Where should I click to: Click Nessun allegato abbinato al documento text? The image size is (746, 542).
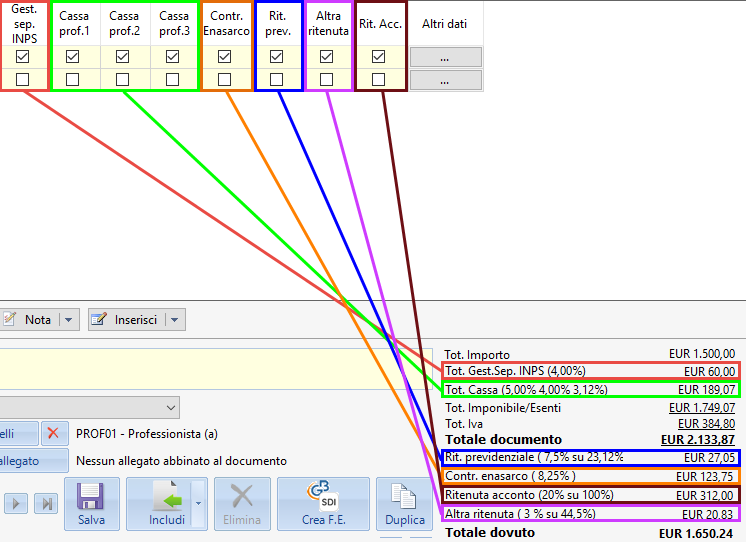tap(181, 461)
